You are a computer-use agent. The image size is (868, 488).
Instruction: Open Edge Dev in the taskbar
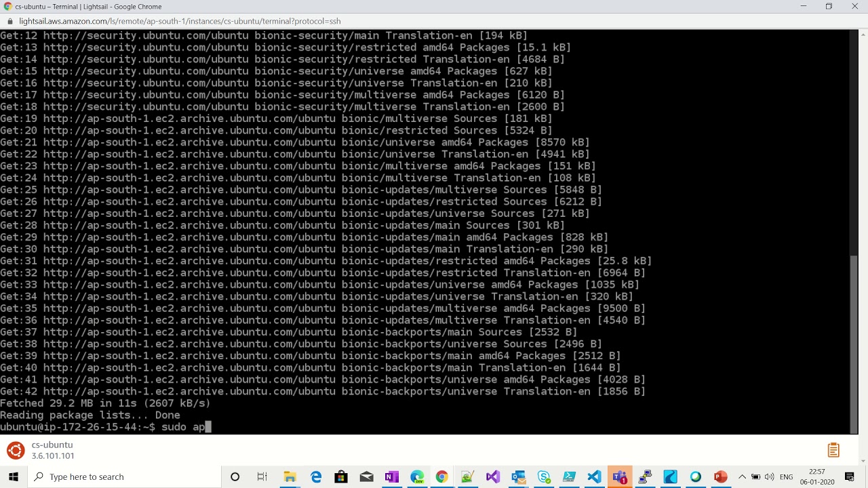coord(416,477)
